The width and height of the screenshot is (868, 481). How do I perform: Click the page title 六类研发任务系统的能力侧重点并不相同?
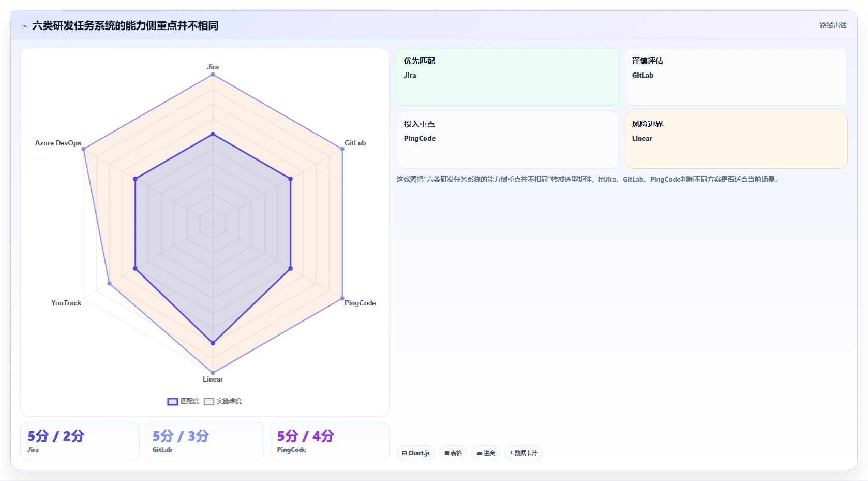(x=125, y=25)
